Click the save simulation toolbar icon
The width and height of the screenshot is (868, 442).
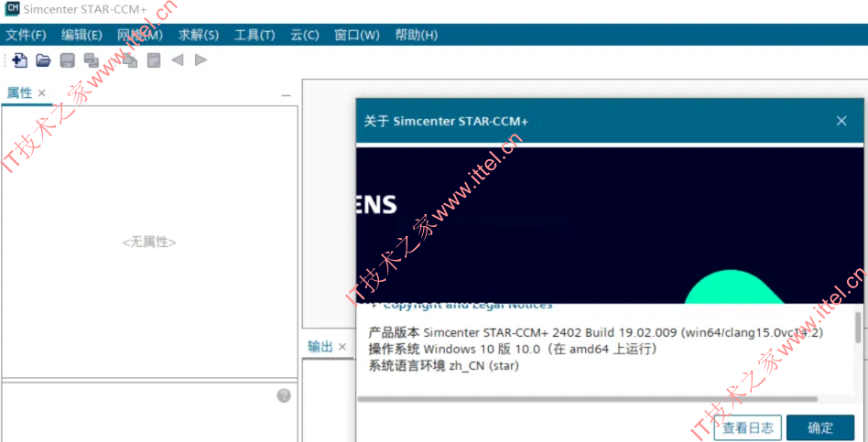coord(68,60)
